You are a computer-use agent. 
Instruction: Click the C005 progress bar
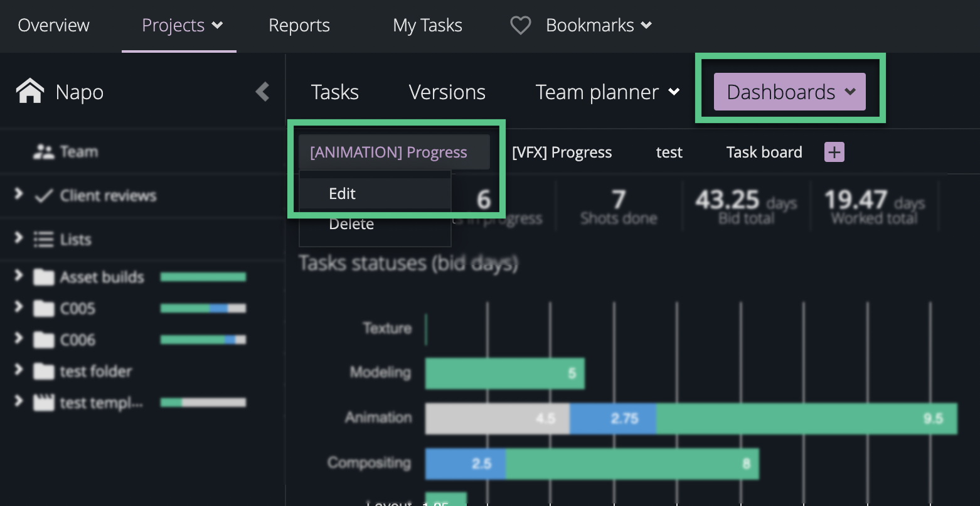click(x=202, y=308)
